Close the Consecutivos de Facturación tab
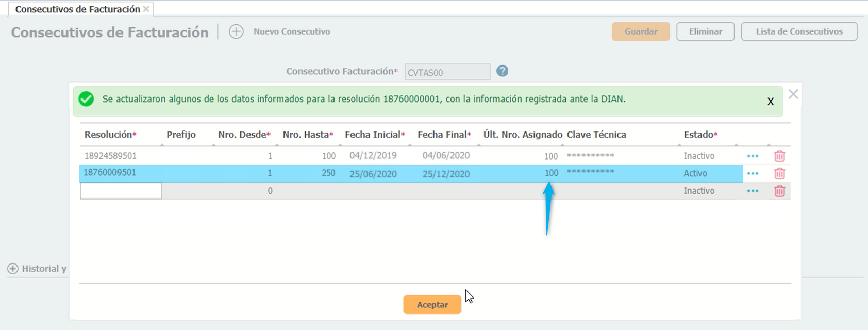Screen dimensions: 868x330 point(146,9)
